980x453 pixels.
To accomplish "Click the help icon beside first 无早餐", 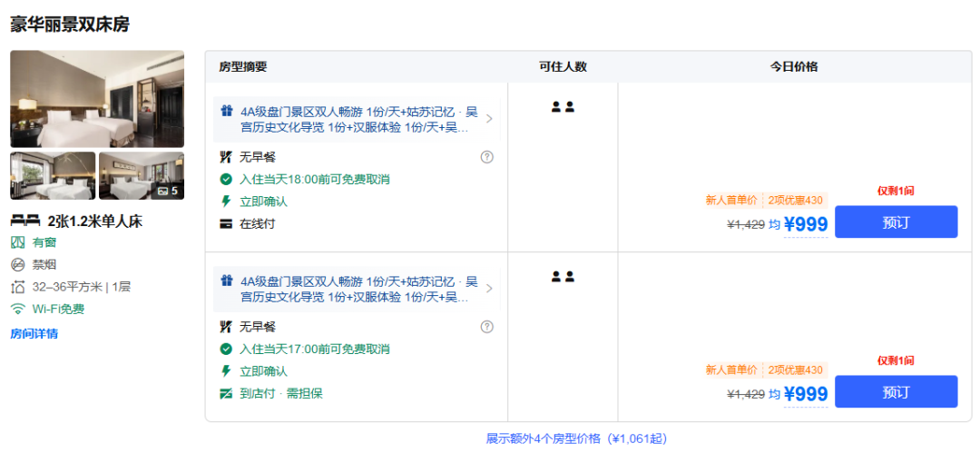I will [x=486, y=157].
